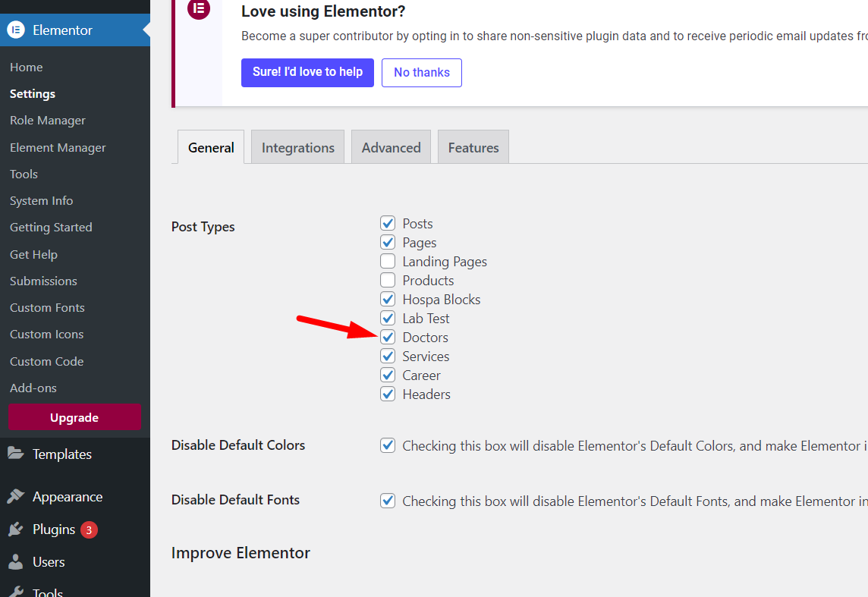
Task: Open the Features tab
Action: point(473,147)
